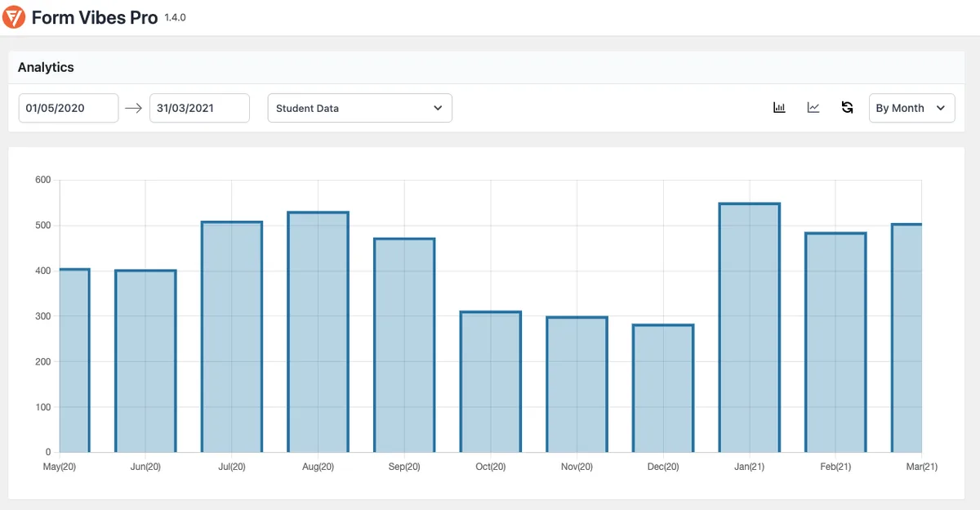Click the Oct(20) bar in chart
Image resolution: width=980 pixels, height=510 pixels.
tap(491, 382)
